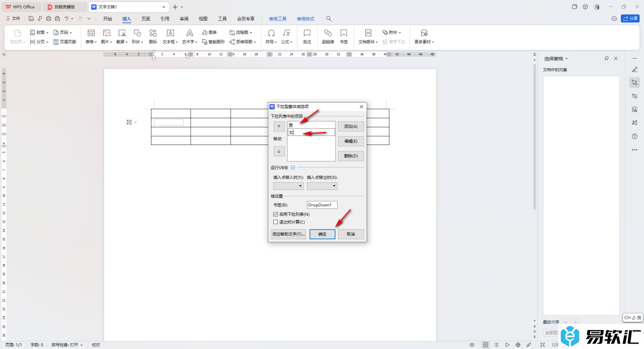Viewport: 644px width, 349px height.
Task: Open the 超链接 (hyperlink) tool
Action: coord(328,36)
